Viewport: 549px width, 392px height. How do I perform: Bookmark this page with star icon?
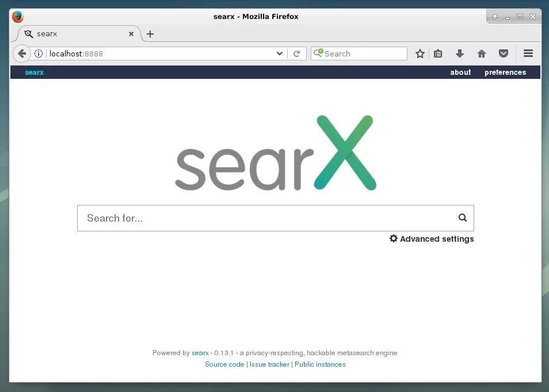coord(420,54)
